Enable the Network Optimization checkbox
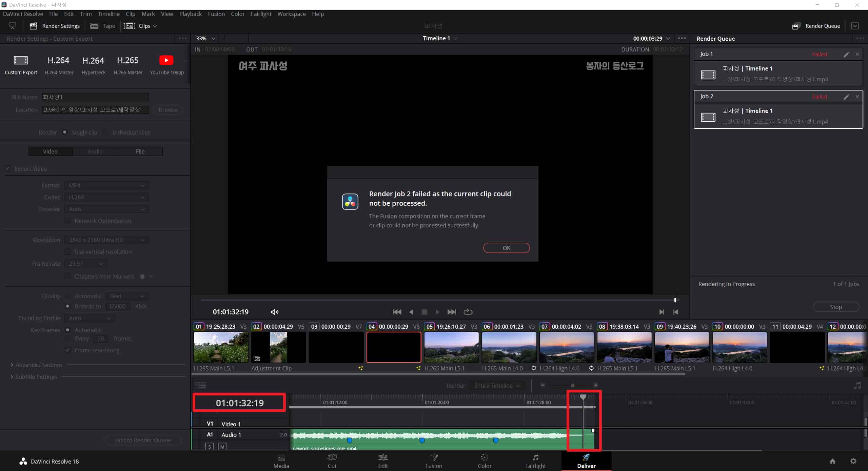 pyautogui.click(x=68, y=221)
